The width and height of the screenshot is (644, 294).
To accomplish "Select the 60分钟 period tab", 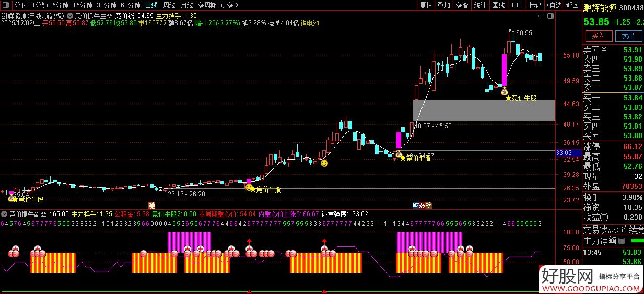I will 130,5.
